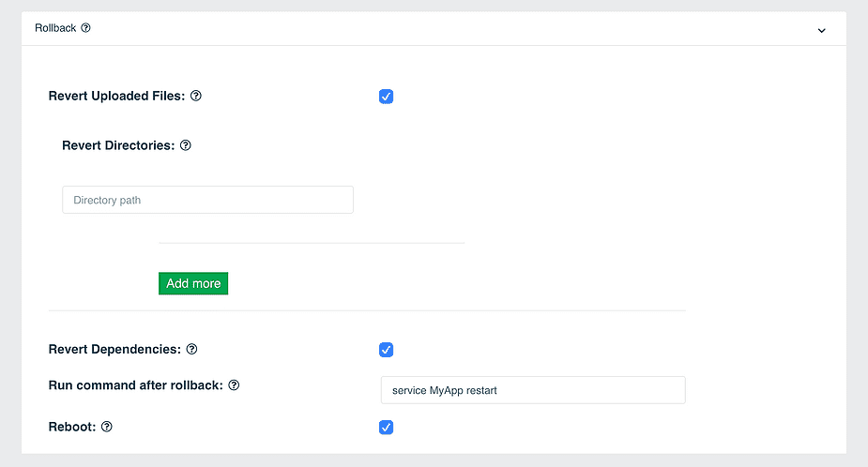The width and height of the screenshot is (868, 467).
Task: Click the Revert Dependencies label text
Action: (x=114, y=349)
